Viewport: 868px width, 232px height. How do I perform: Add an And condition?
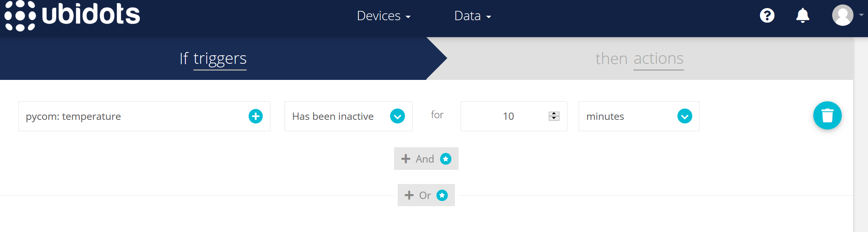426,159
